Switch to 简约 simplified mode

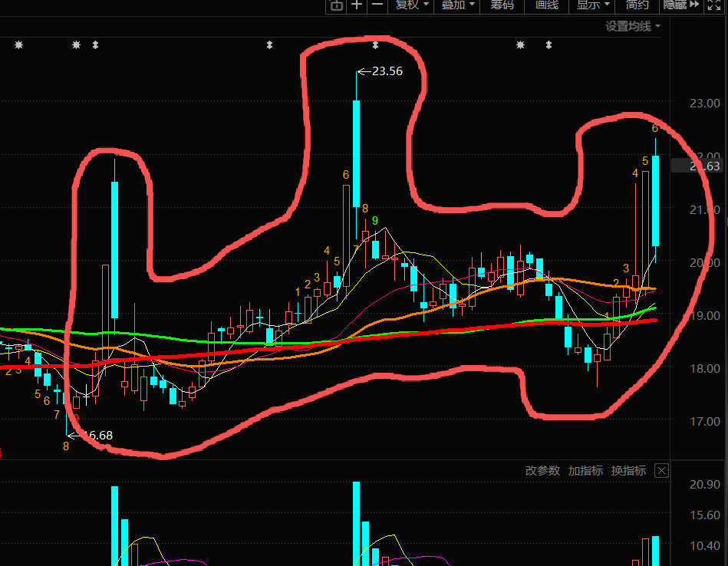(x=637, y=5)
